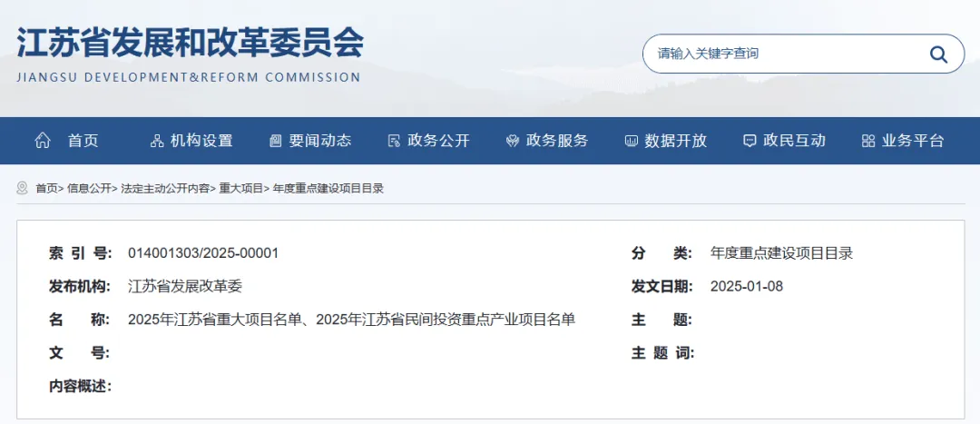
Task: Click the 政务服务 service icon
Action: (513, 141)
